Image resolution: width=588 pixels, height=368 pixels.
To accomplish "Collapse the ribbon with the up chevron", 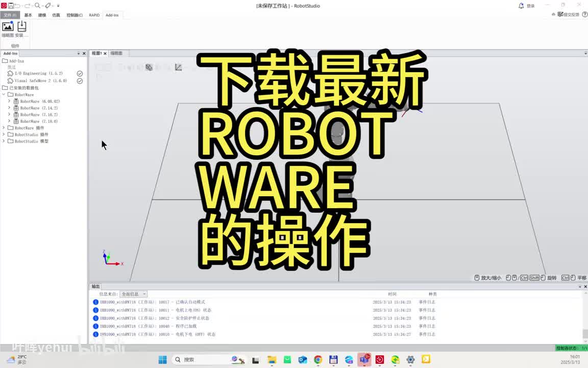I will [553, 14].
